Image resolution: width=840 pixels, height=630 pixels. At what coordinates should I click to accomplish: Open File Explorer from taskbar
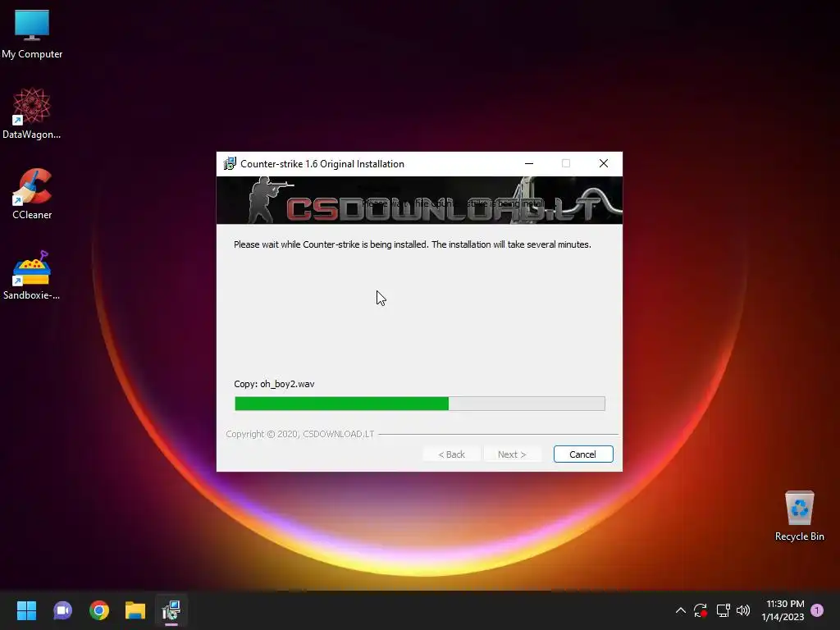(x=135, y=610)
